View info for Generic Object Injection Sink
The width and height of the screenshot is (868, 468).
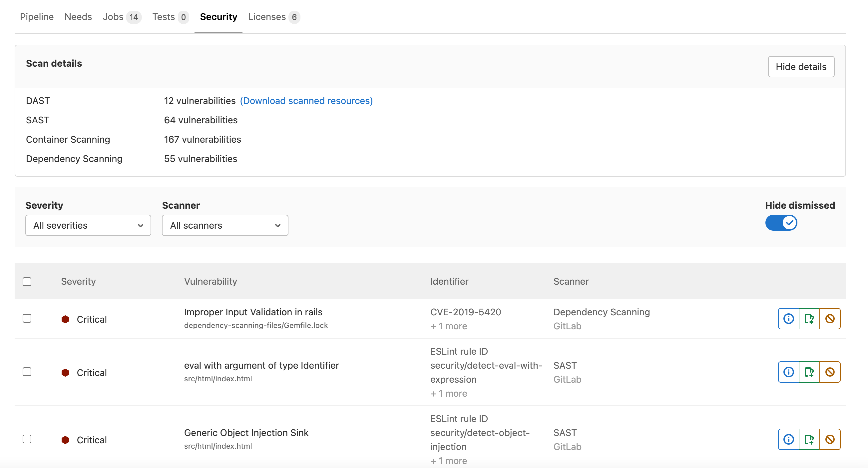click(788, 439)
